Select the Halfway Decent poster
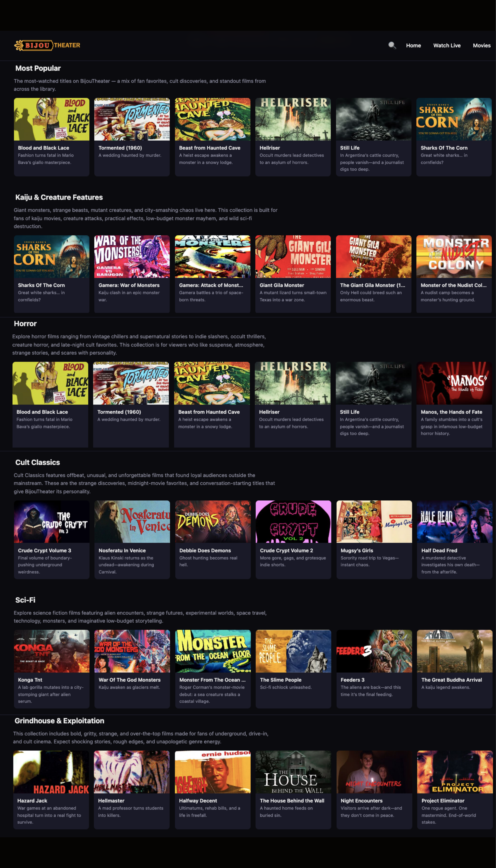Screen dimensions: 496x868 point(213,772)
